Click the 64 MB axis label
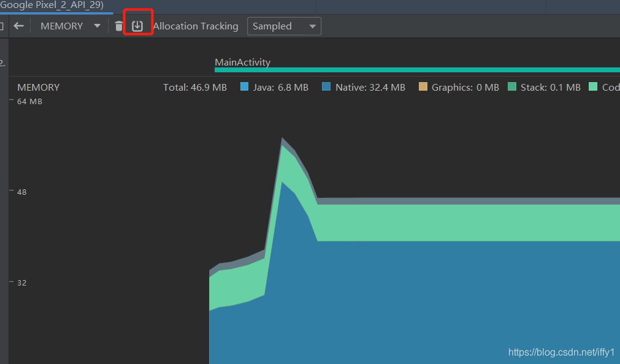This screenshot has width=620, height=364. tap(29, 102)
